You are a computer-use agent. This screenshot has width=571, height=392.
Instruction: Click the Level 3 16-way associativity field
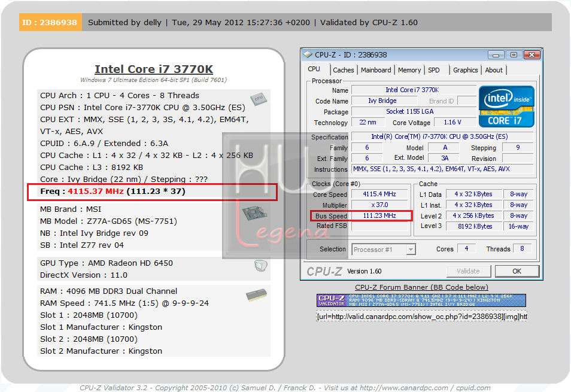(x=518, y=226)
